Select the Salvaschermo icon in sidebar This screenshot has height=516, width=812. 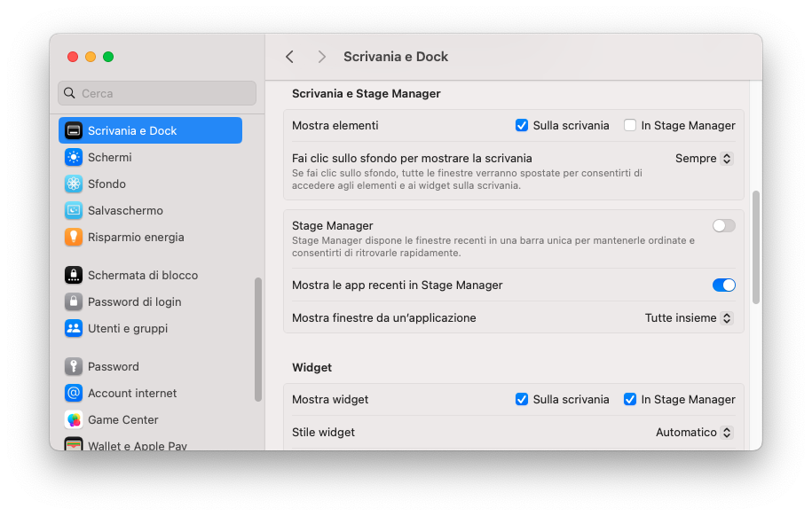coord(74,210)
